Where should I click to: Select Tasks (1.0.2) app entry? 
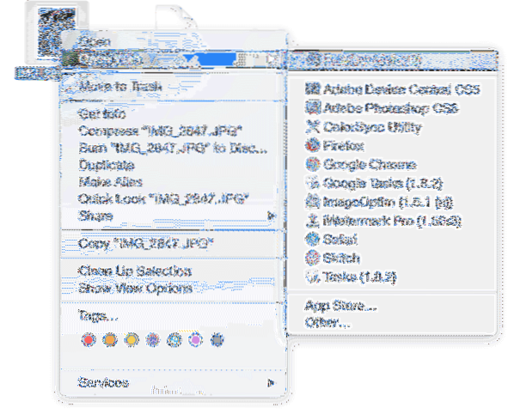coord(351,277)
